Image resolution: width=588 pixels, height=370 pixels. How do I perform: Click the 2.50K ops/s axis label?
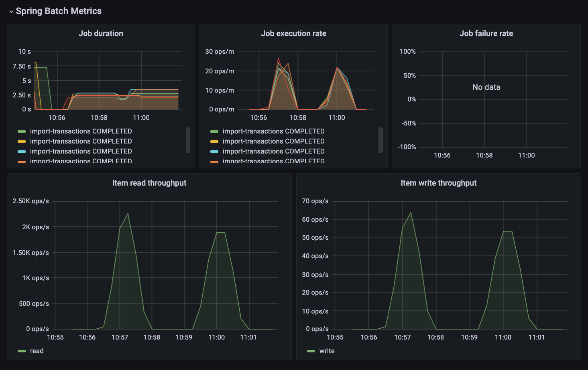click(x=31, y=201)
